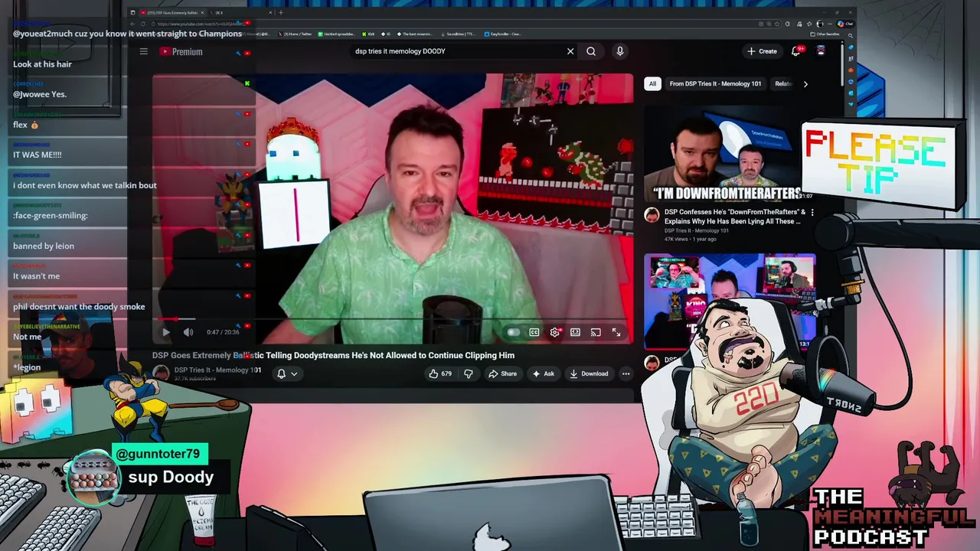Screen dimensions: 980x551
Task: Open DSP Confesses He's DownFromTheRafters title
Action: point(733,217)
